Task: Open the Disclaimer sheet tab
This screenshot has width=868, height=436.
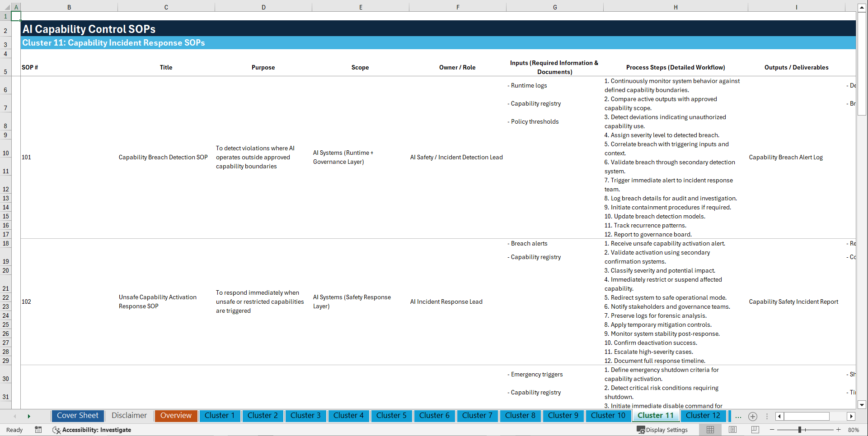Action: pos(129,416)
